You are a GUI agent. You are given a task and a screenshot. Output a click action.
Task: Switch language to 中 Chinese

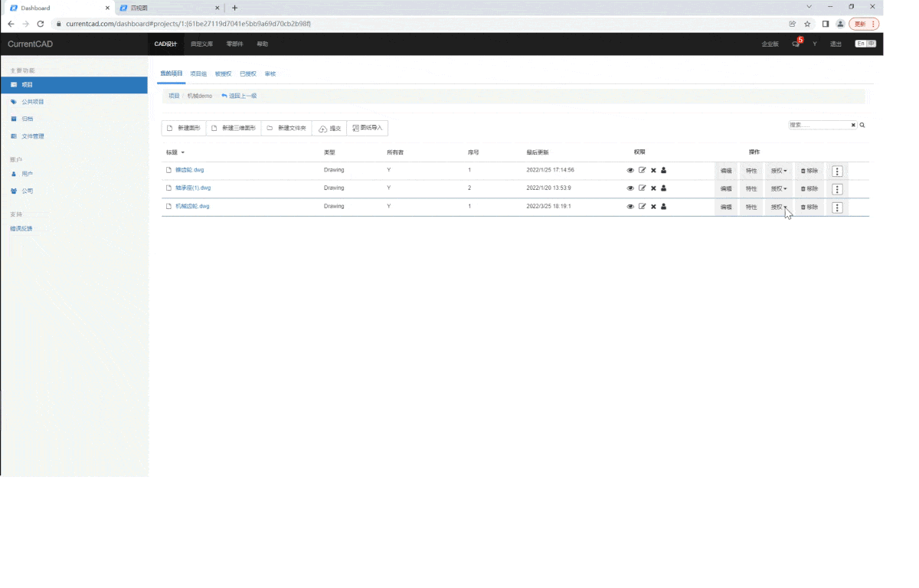click(871, 44)
